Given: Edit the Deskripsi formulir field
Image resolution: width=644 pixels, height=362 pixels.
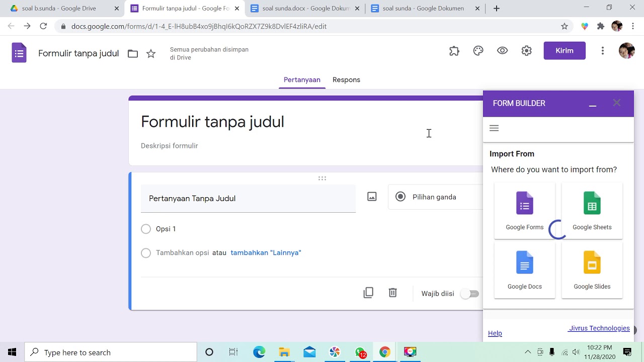Looking at the screenshot, I should pyautogui.click(x=170, y=146).
